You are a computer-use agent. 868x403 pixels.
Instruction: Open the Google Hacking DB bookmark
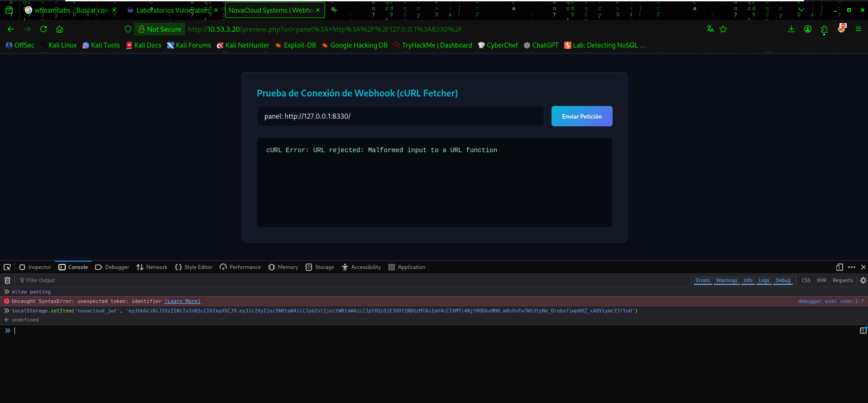[x=355, y=45]
